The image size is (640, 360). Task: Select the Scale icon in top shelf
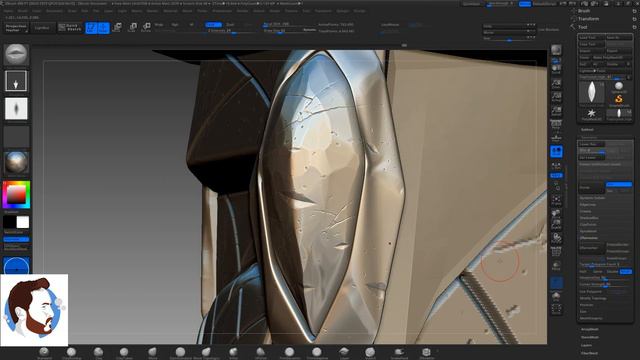[x=132, y=28]
